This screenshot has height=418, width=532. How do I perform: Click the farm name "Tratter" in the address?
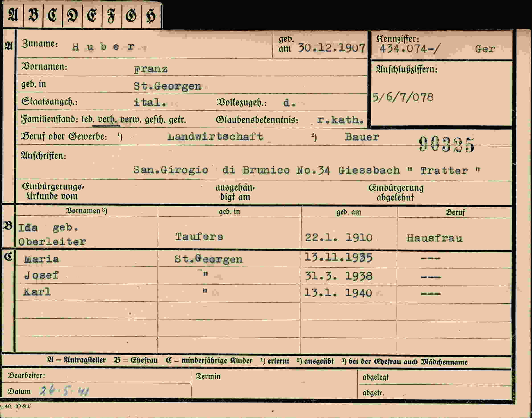pos(444,171)
